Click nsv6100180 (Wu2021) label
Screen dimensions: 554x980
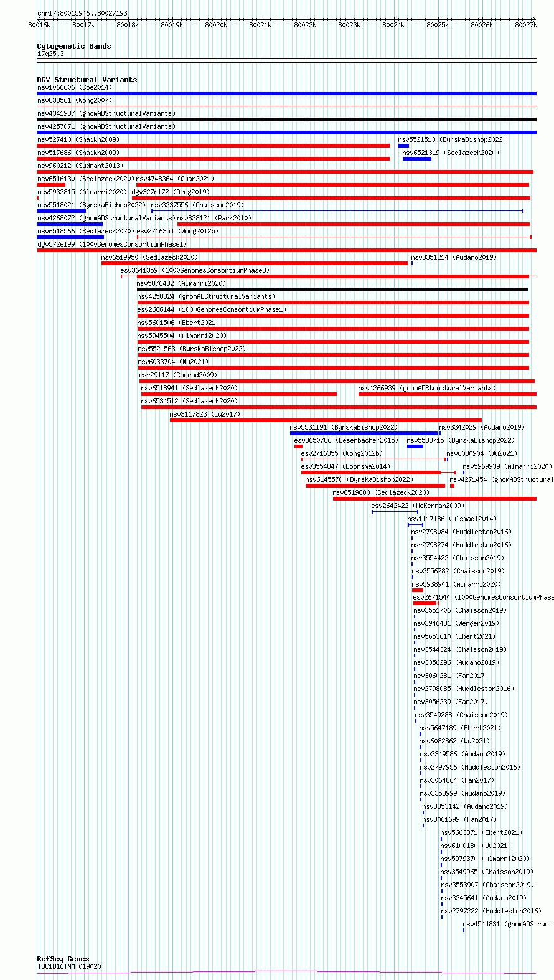(476, 846)
